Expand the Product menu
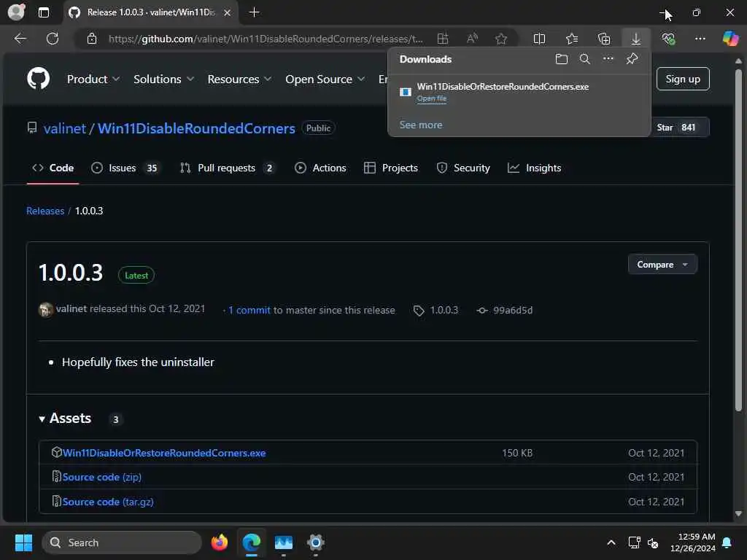 (93, 79)
